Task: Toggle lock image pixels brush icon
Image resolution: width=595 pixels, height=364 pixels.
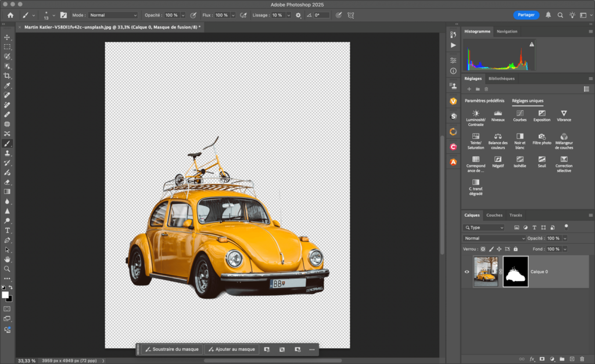Action: point(492,249)
